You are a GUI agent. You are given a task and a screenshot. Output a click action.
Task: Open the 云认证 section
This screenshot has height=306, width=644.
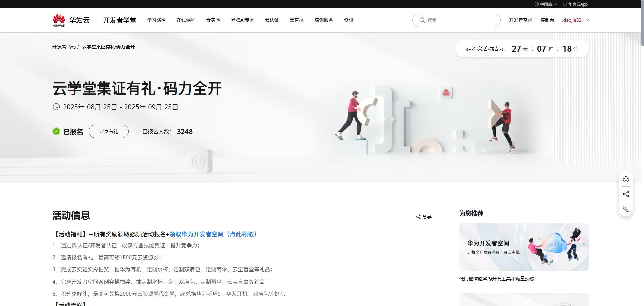tap(272, 20)
